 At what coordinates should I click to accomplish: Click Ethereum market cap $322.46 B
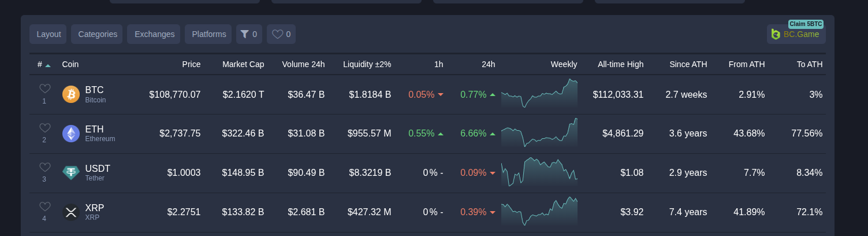243,134
